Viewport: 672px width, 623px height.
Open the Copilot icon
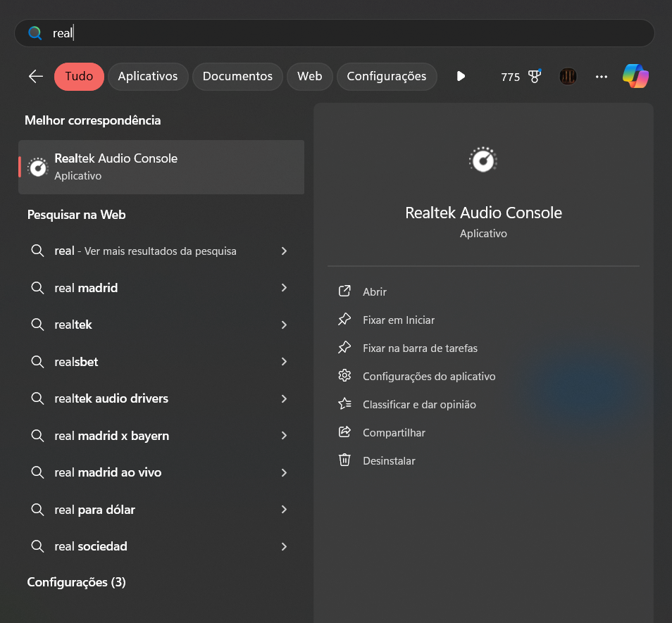(635, 76)
